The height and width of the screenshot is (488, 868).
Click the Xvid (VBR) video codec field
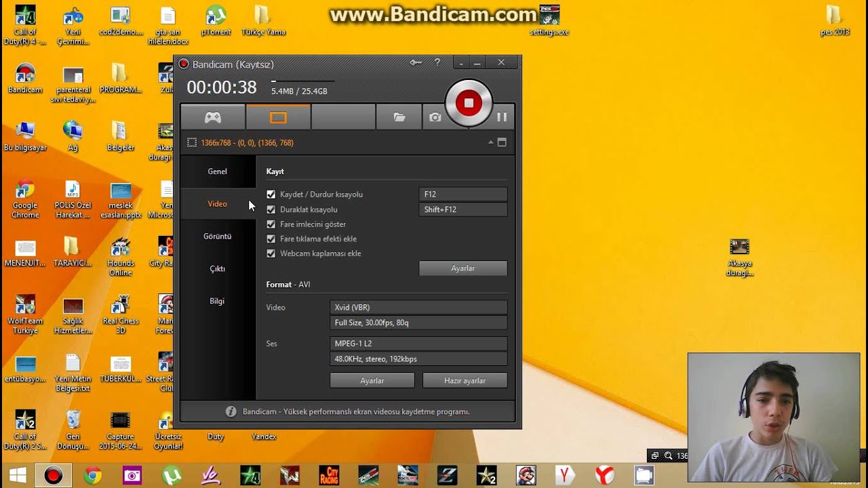pyautogui.click(x=418, y=308)
